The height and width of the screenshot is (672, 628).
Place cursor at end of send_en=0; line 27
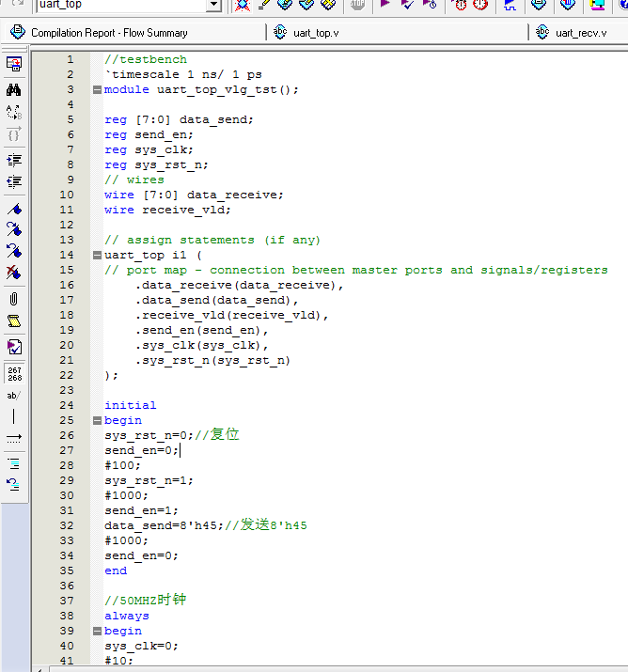179,450
